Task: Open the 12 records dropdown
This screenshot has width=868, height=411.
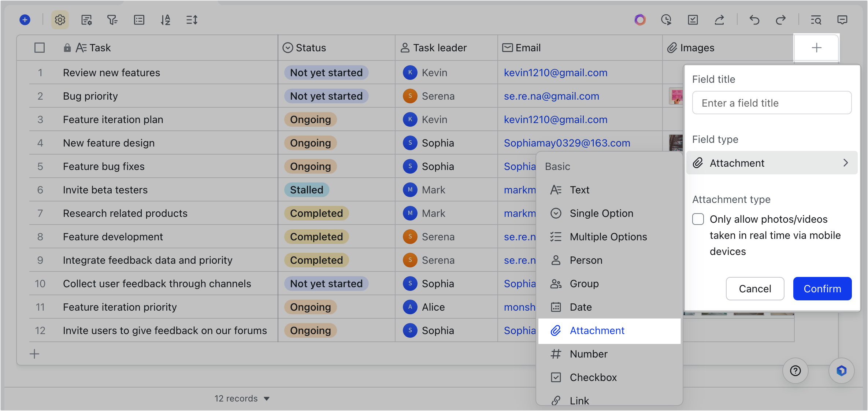Action: pyautogui.click(x=242, y=398)
